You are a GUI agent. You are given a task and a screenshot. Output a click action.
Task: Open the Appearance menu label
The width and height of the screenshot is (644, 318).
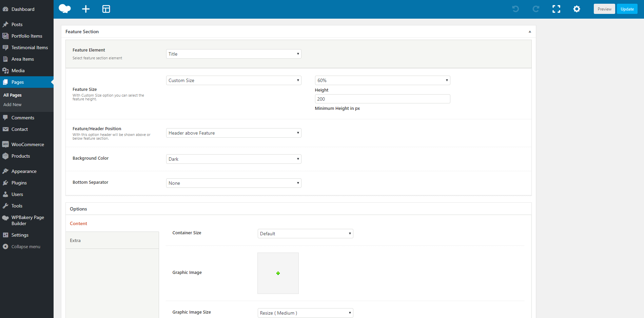[24, 171]
